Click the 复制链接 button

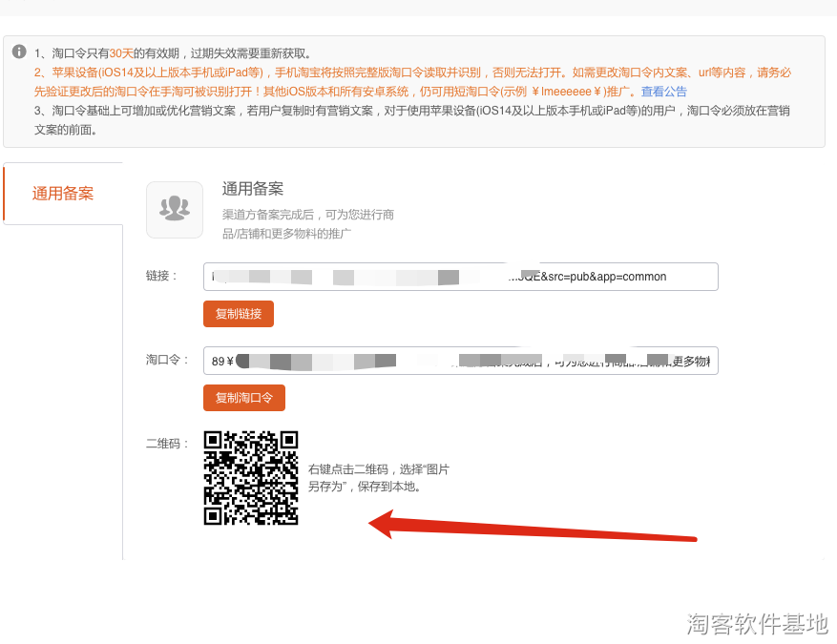pos(239,314)
